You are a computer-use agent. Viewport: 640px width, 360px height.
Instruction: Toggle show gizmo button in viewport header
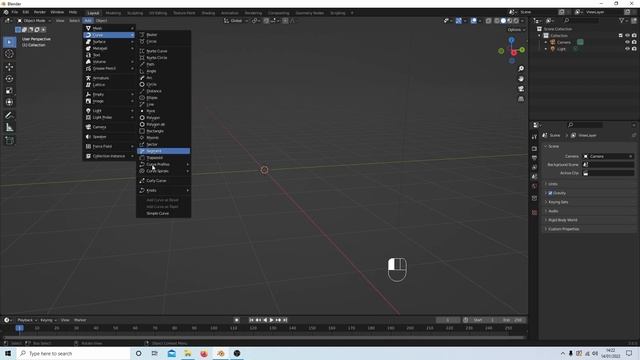459,20
